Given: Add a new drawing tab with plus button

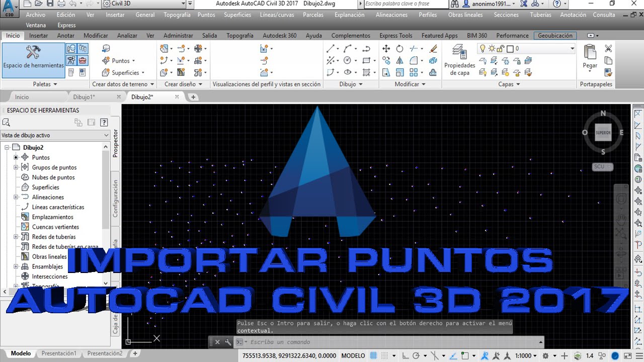Looking at the screenshot, I should click(x=193, y=97).
